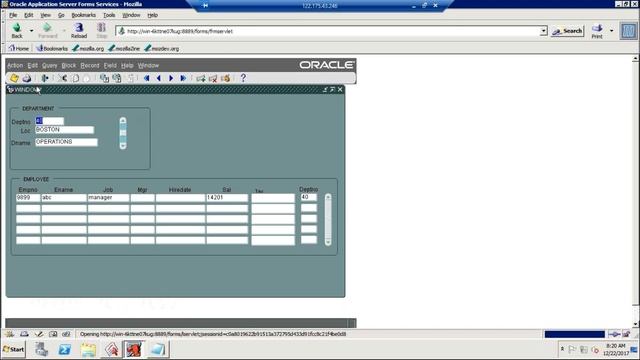The width and height of the screenshot is (640, 360).
Task: Click the Mozilla Stop button
Action: click(102, 31)
